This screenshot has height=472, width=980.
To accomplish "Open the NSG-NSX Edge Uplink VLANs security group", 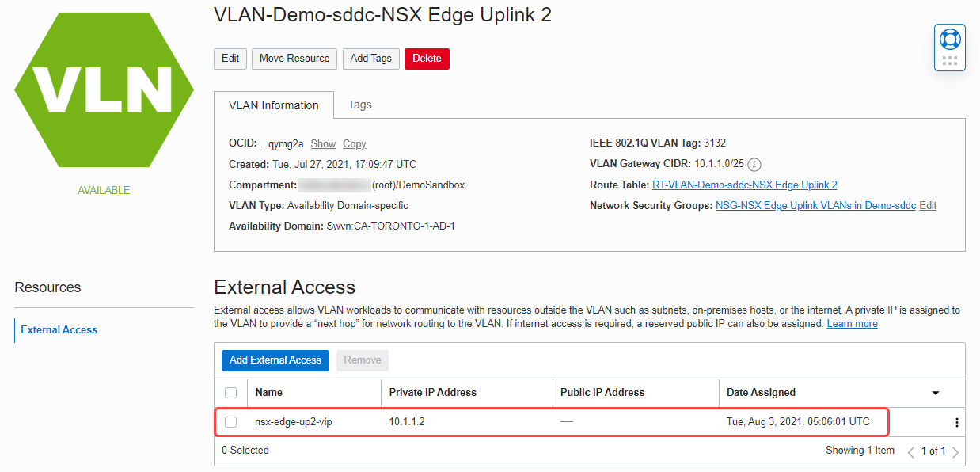I will tap(815, 204).
